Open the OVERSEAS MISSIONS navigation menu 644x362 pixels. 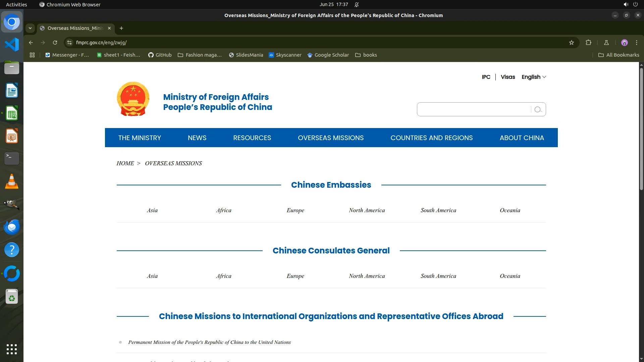[x=330, y=138]
